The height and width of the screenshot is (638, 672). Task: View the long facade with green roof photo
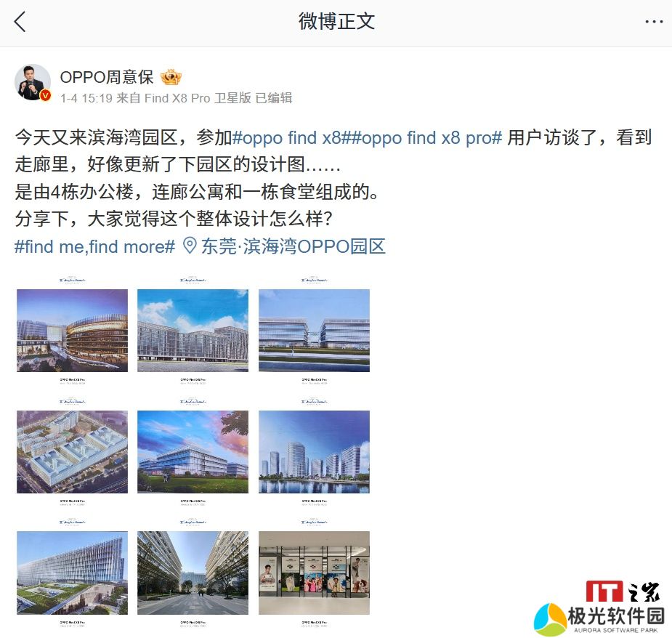pyautogui.click(x=72, y=573)
